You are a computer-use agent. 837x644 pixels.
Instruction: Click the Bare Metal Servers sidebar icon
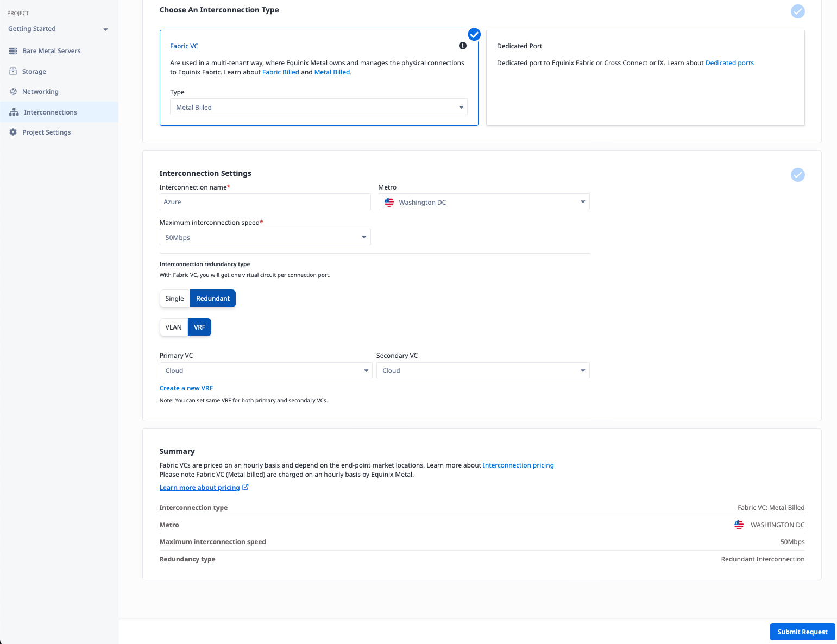point(13,51)
